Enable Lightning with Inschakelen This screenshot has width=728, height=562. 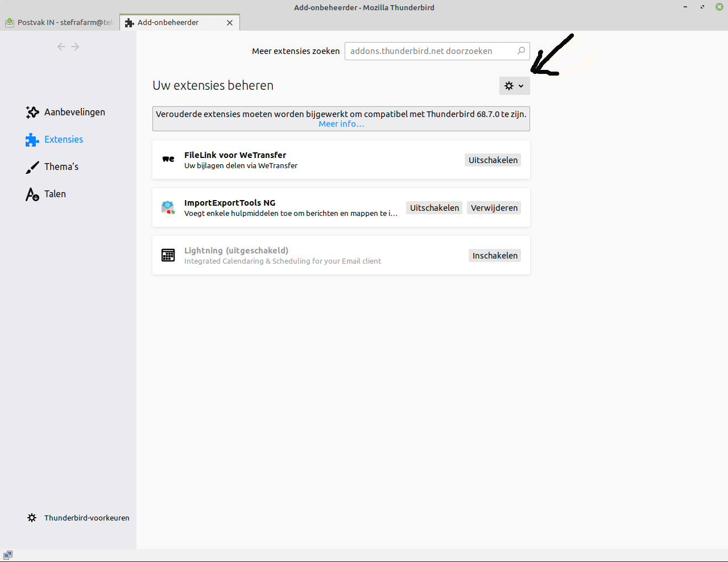point(495,256)
